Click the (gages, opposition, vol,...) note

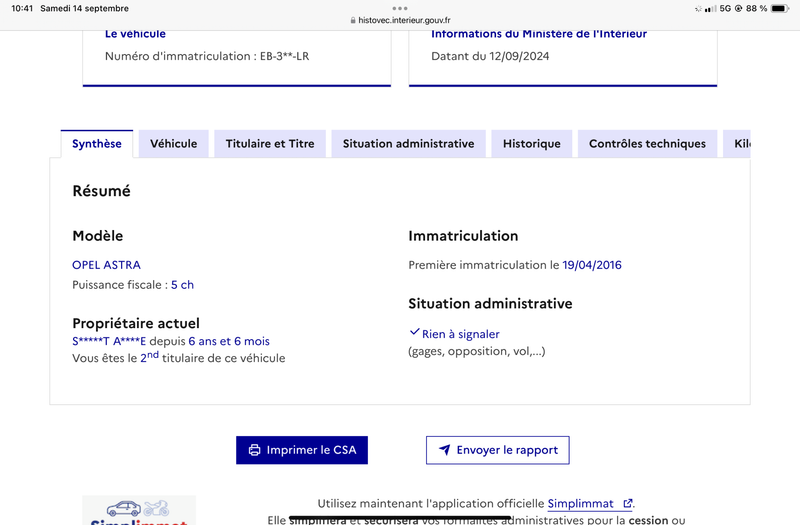point(477,352)
